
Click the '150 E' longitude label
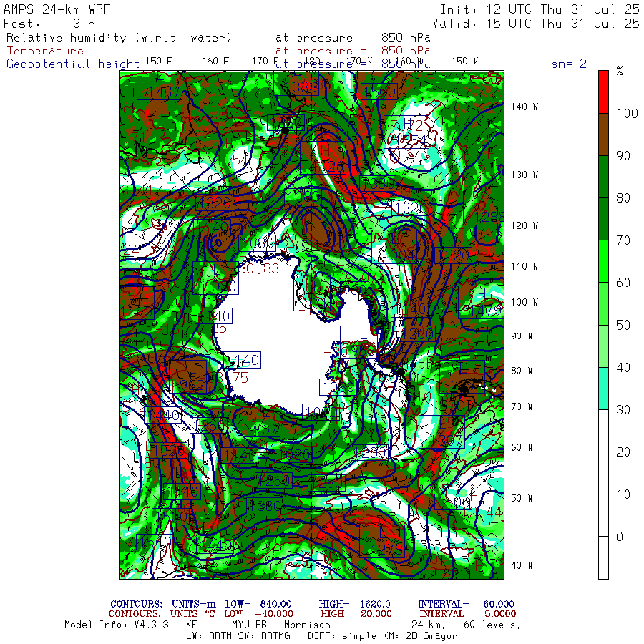pos(158,62)
